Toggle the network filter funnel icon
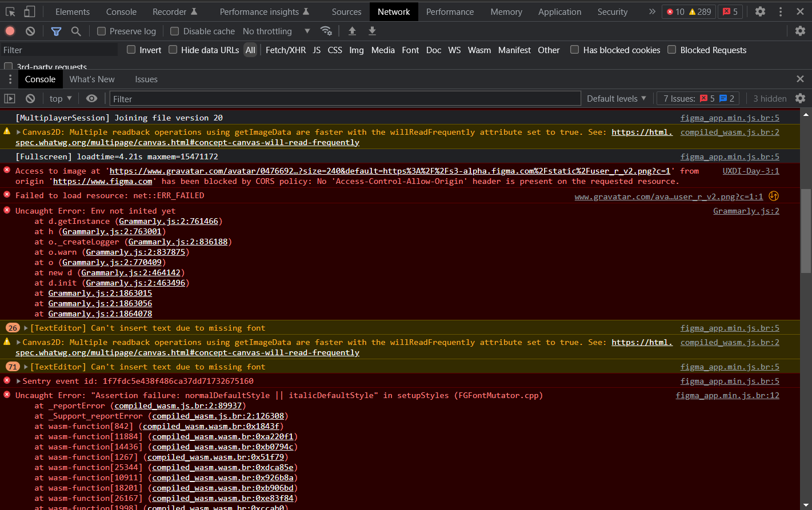 click(56, 31)
